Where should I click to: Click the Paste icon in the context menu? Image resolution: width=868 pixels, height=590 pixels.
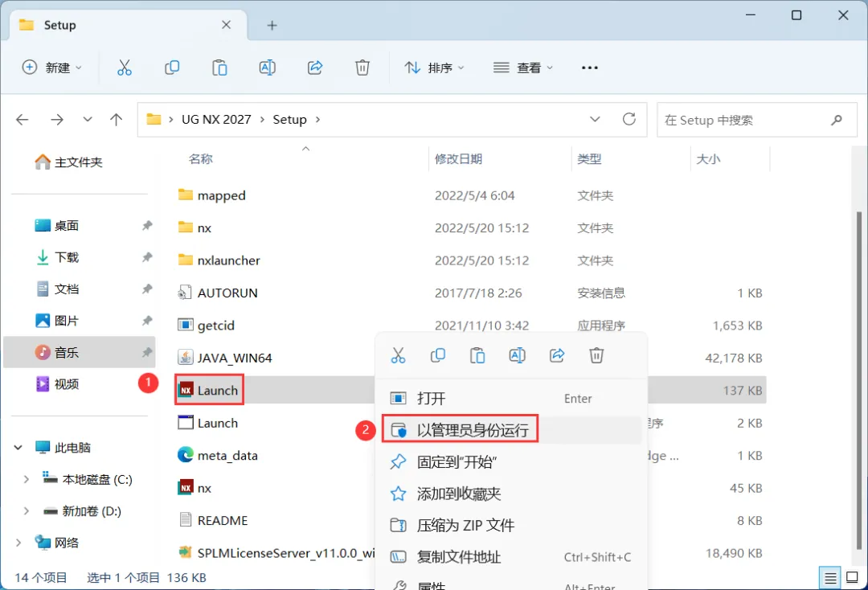477,355
